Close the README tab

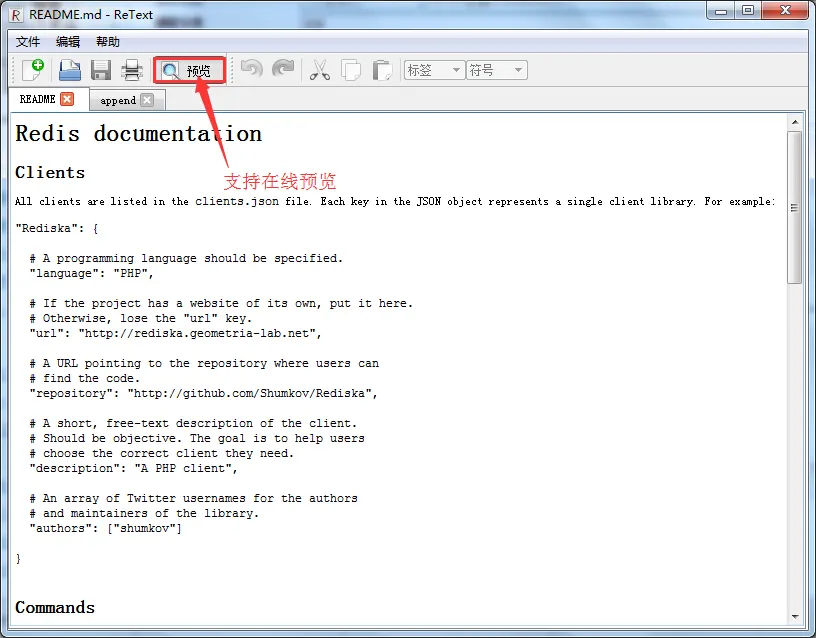[x=67, y=99]
